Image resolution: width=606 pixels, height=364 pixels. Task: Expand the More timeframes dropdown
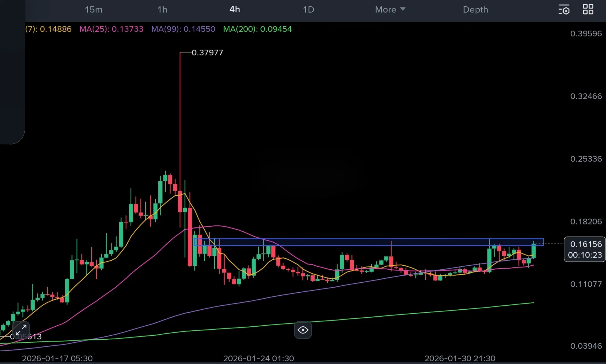click(x=386, y=9)
